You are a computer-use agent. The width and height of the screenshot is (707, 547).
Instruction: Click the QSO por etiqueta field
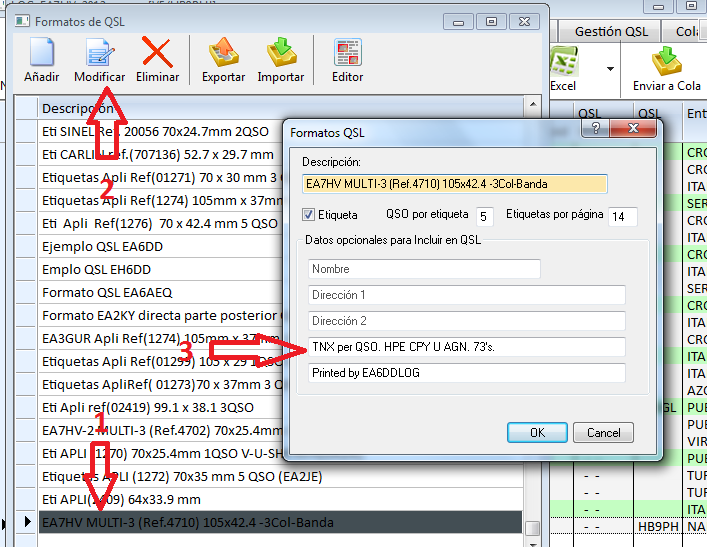[x=485, y=216]
